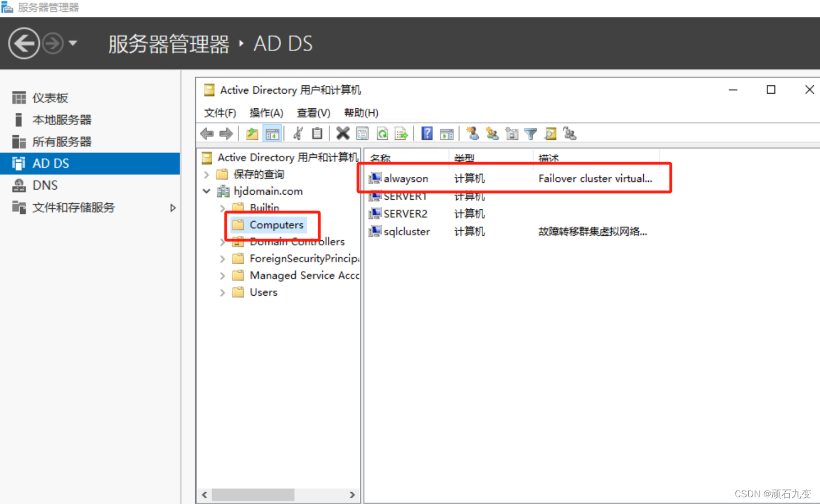Click the Create New Group toolbar icon

coord(492,133)
